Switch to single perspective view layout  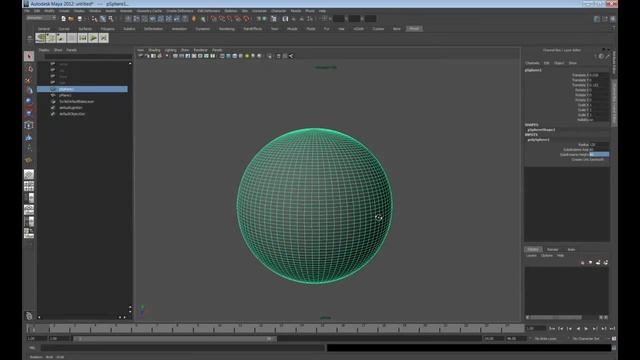[x=29, y=175]
